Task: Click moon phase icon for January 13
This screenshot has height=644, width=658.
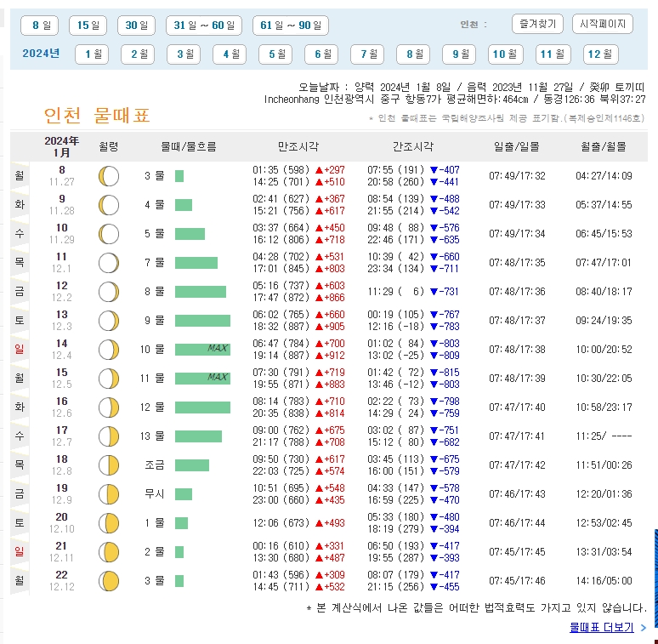Action: pos(109,322)
